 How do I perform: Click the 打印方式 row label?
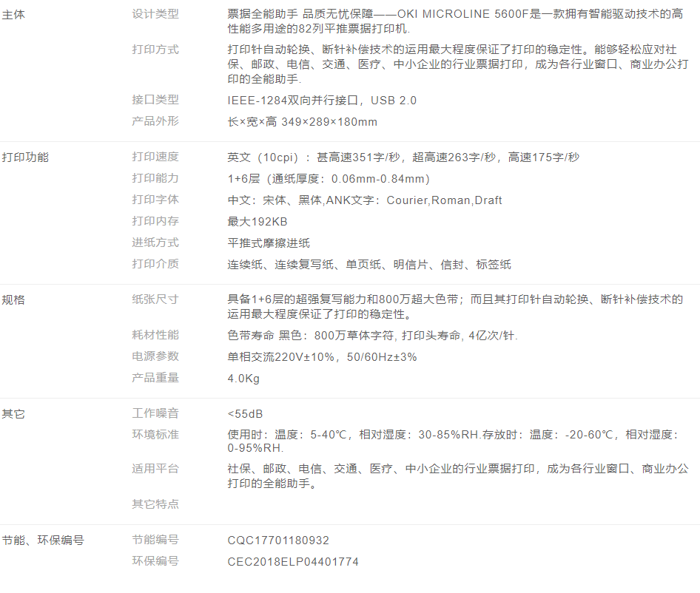(x=155, y=50)
